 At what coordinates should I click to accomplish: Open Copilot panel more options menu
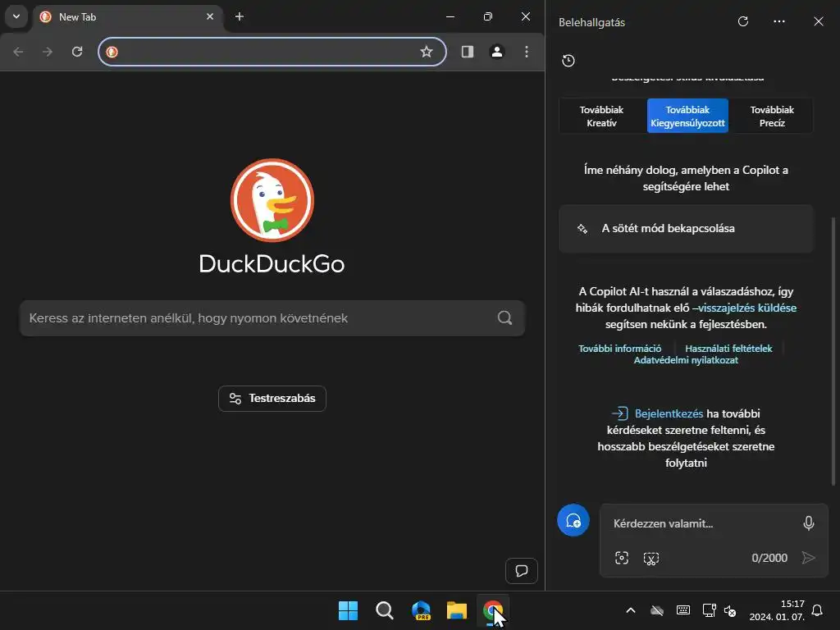pyautogui.click(x=779, y=21)
